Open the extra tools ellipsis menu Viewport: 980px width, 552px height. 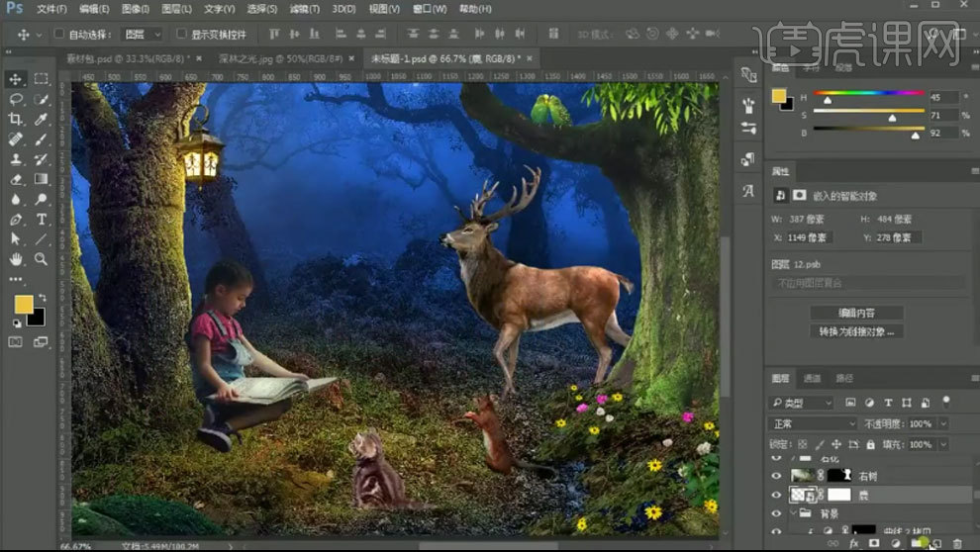[x=16, y=279]
